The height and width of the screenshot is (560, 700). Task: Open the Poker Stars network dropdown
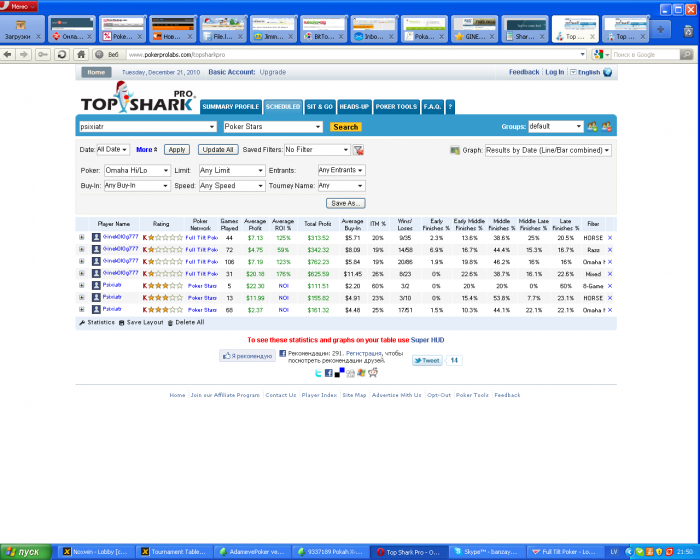[273, 127]
